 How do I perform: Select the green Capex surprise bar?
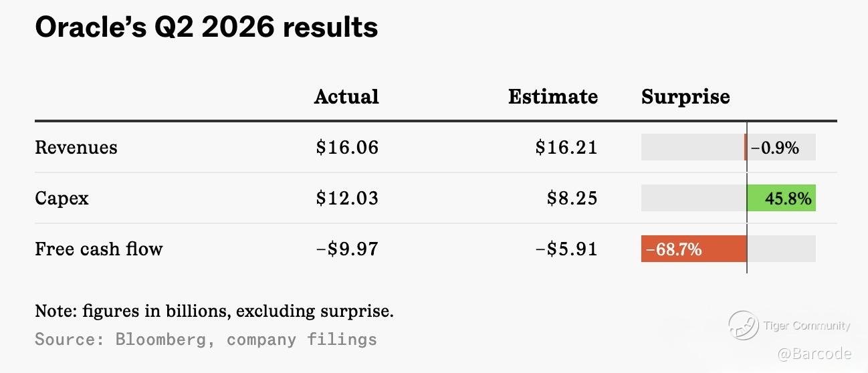click(781, 198)
